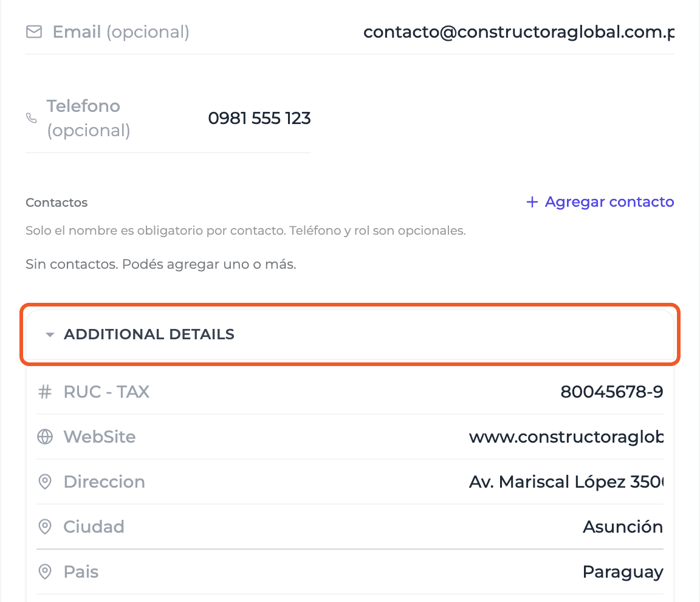700x602 pixels.
Task: Click the RUC - TAX label
Action: tap(106, 392)
